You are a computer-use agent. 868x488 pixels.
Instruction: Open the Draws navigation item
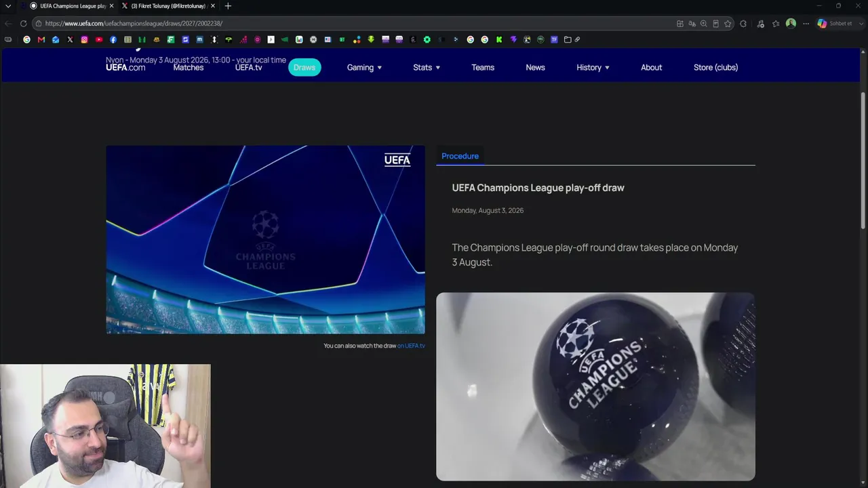pos(304,67)
